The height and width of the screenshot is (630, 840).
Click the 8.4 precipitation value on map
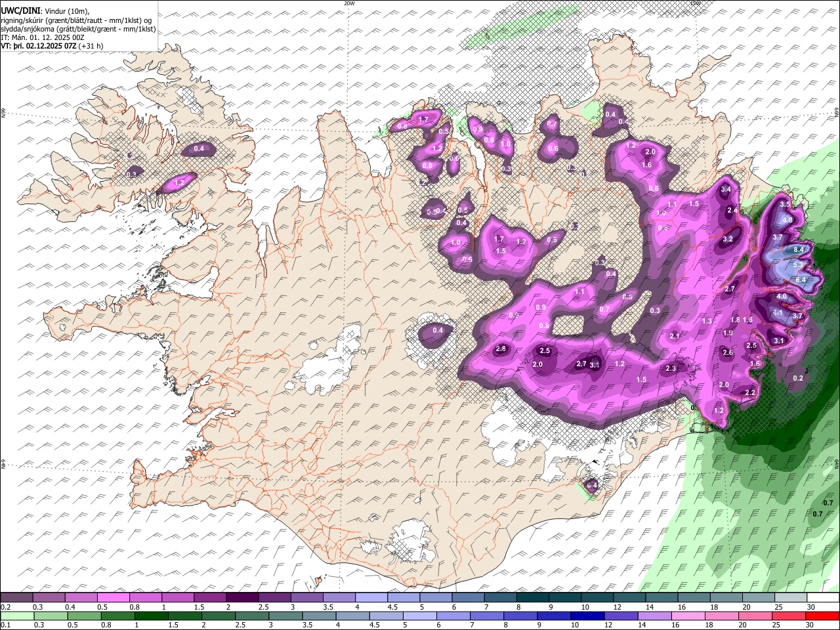pyautogui.click(x=799, y=250)
